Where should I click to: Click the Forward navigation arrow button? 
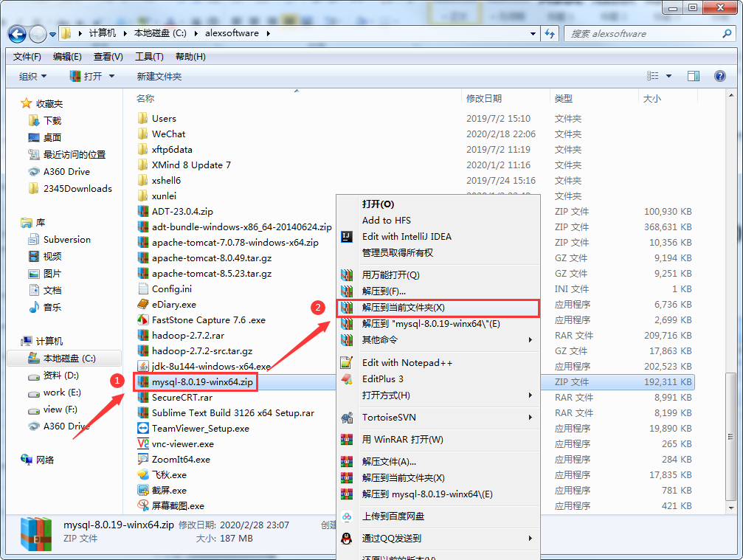38,34
